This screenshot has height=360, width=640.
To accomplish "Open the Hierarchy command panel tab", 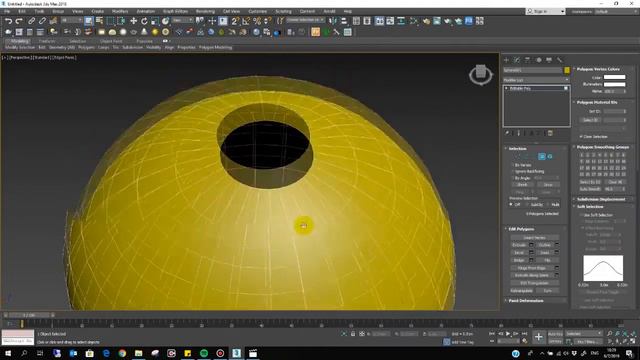I will pyautogui.click(x=527, y=60).
